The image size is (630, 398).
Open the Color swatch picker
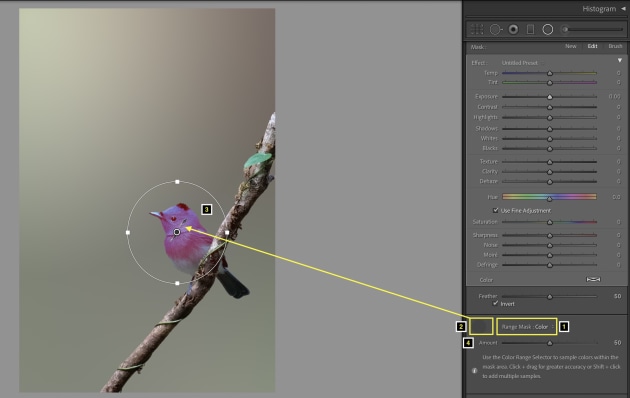(593, 280)
